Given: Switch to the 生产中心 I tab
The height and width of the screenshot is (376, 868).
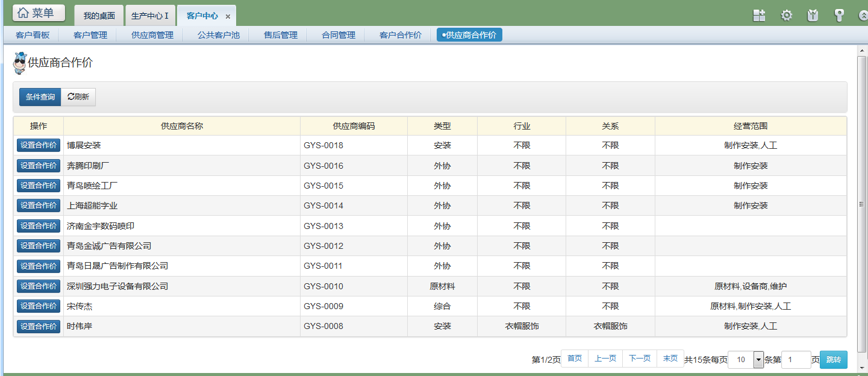Looking at the screenshot, I should tap(150, 16).
